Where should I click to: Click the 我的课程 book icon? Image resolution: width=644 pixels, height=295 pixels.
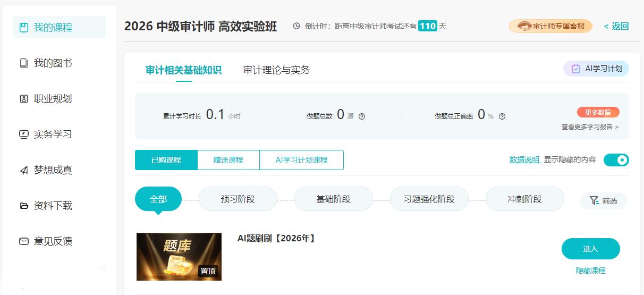point(23,27)
